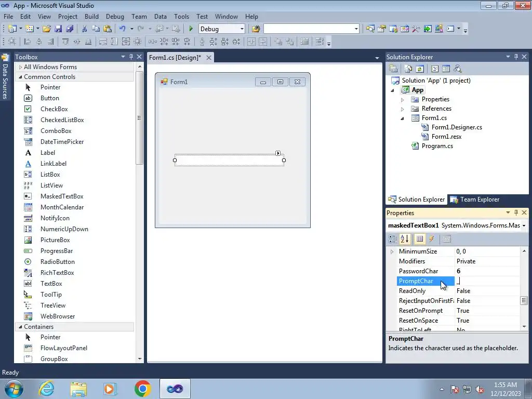Close the Form1.cs design tab
The height and width of the screenshot is (399, 532).
pos(209,58)
